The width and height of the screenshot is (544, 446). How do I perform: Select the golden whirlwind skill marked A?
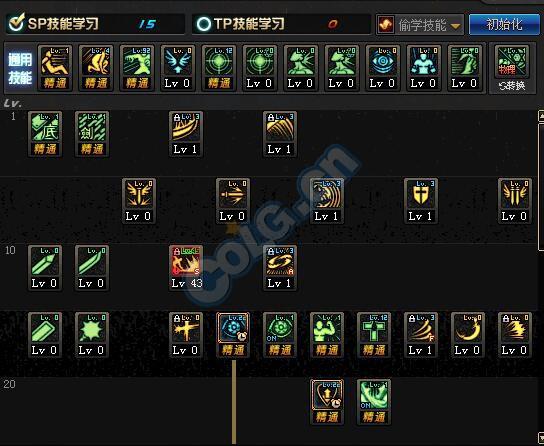point(280,268)
